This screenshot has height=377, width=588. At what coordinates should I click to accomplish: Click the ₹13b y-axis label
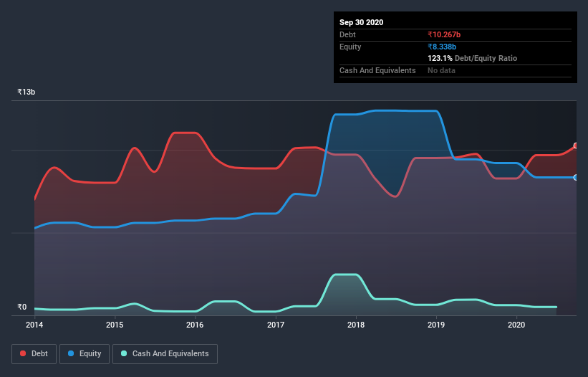(x=26, y=92)
